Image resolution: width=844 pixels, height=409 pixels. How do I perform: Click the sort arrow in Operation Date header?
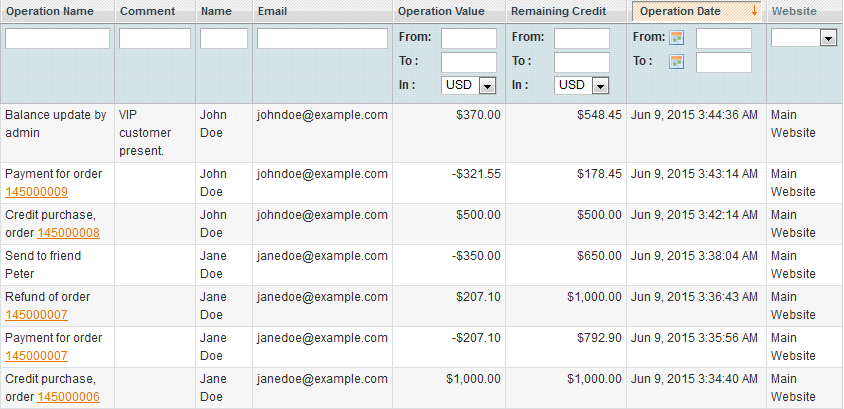[x=754, y=11]
